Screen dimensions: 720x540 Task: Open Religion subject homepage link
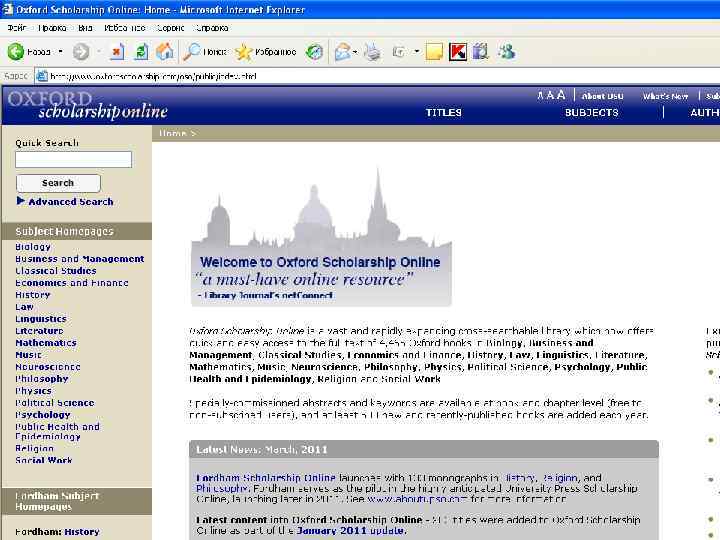[34, 448]
